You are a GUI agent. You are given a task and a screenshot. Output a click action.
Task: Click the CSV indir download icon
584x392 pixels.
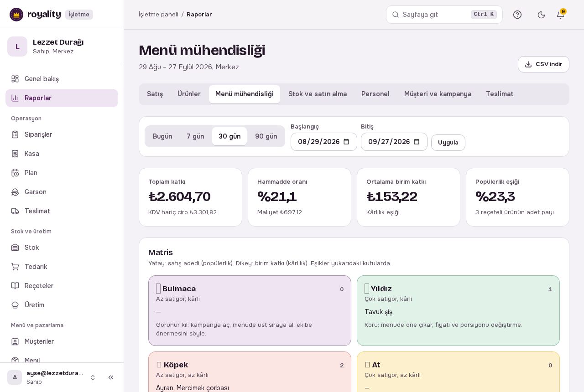[528, 64]
